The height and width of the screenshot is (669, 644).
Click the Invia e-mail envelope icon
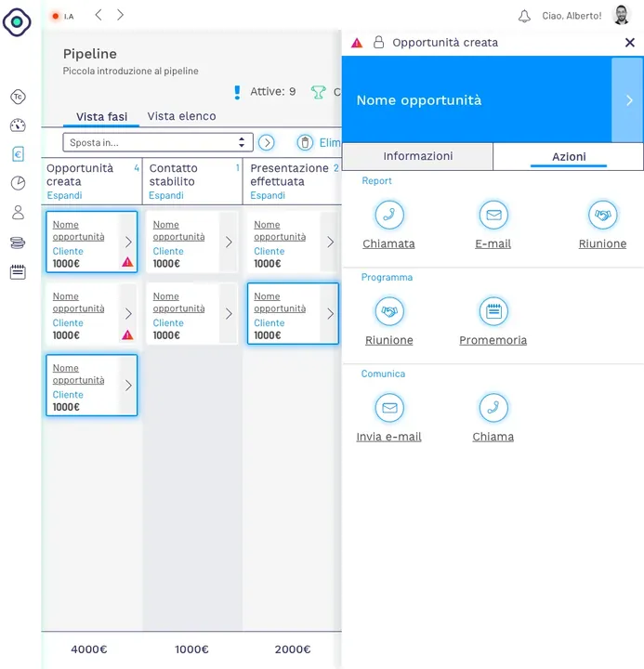389,408
